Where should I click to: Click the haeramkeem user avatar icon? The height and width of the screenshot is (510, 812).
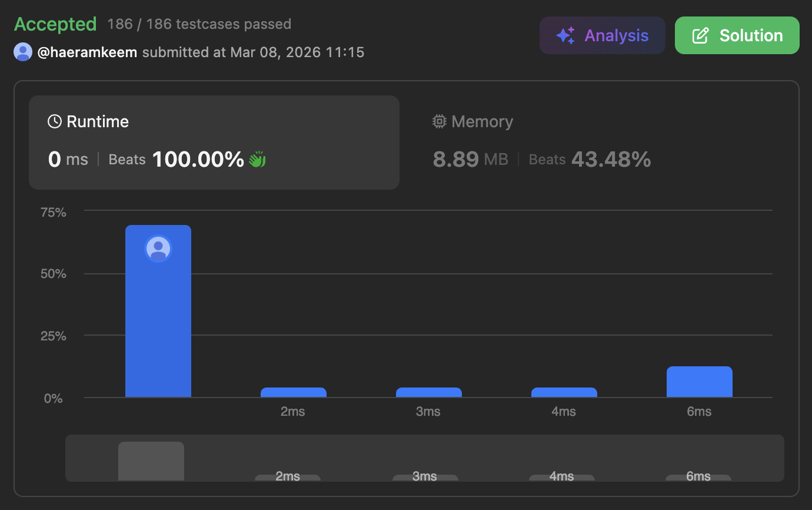(23, 52)
